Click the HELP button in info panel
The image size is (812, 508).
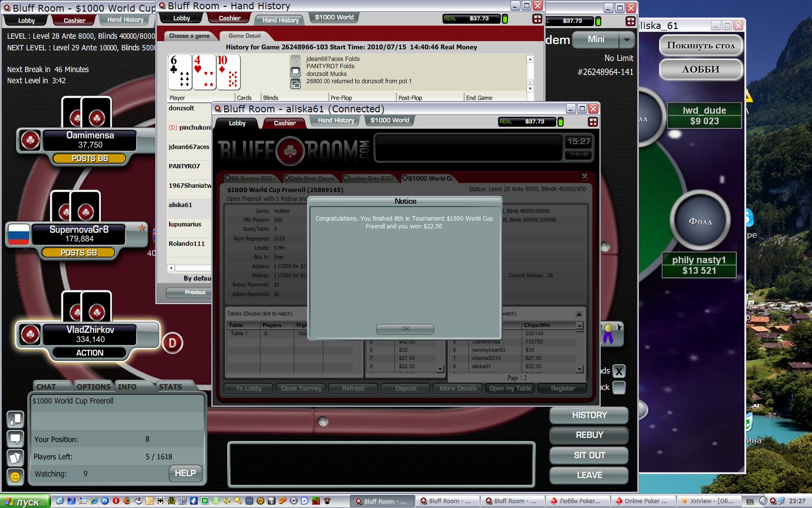pos(185,473)
